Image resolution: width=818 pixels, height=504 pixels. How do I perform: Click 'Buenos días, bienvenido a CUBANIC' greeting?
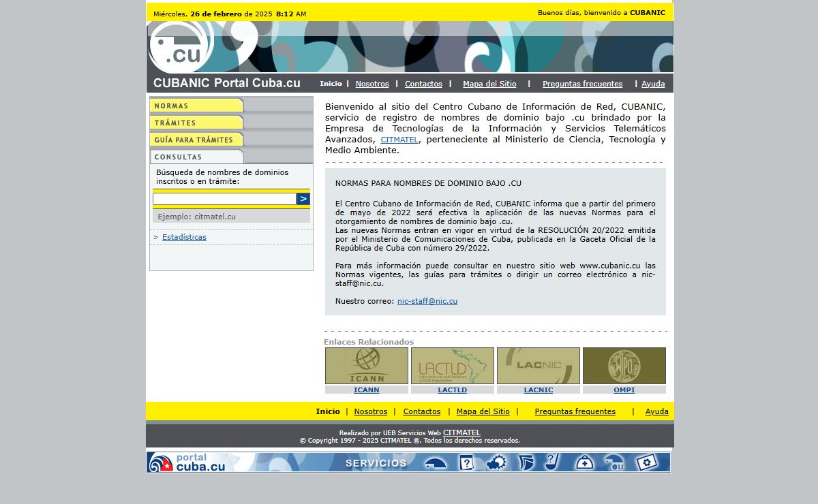point(601,13)
